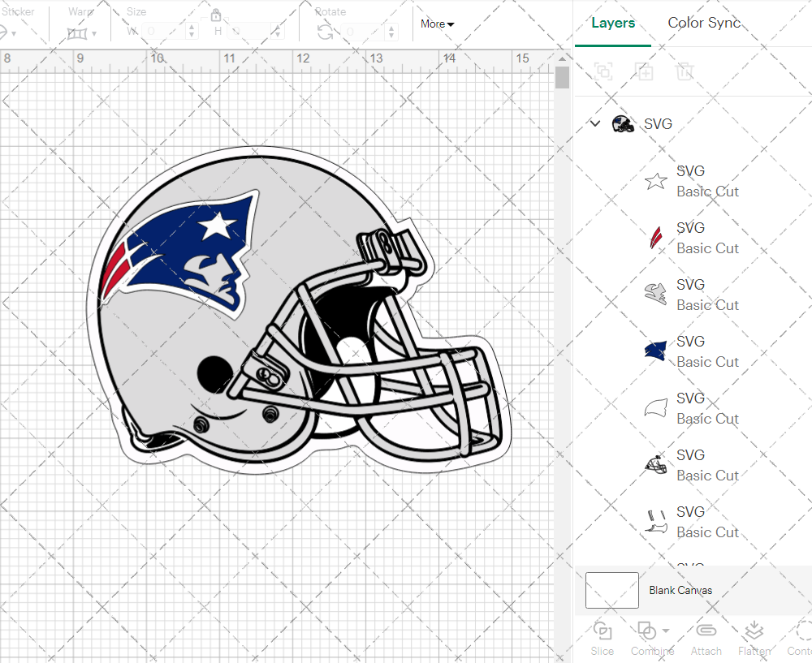Click the canvas vertical scrollbar thumb
812x663 pixels.
[562, 78]
